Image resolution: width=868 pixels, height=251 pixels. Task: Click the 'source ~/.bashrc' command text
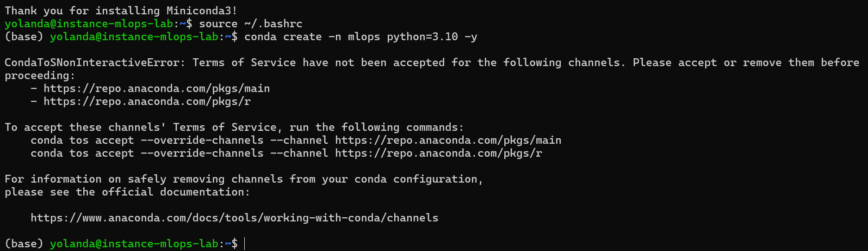coord(250,24)
